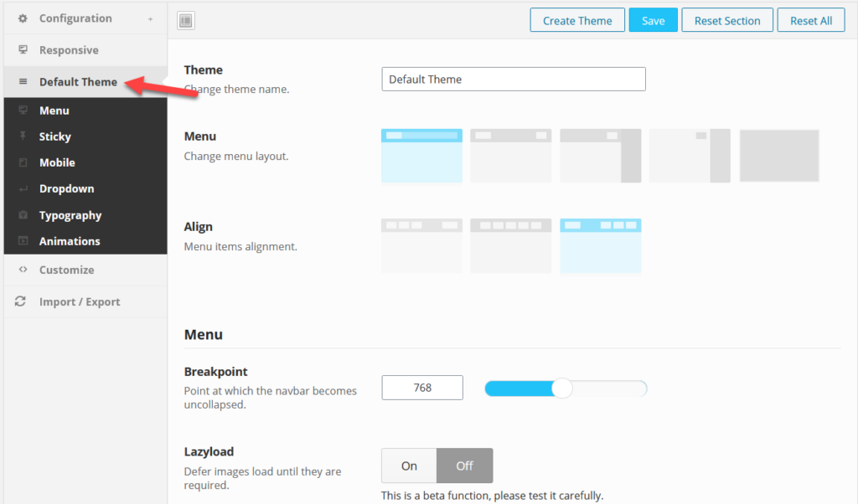Open the Configuration section
The width and height of the screenshot is (858, 504).
85,18
